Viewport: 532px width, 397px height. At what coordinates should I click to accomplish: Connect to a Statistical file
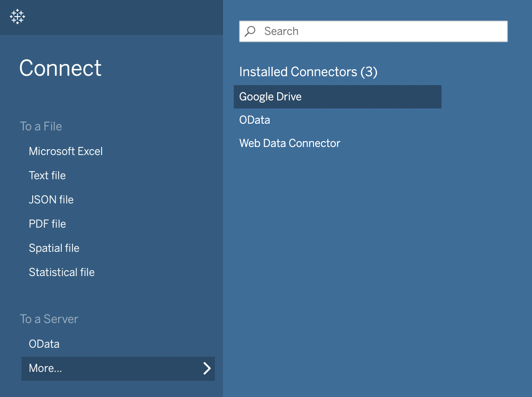[x=61, y=272]
